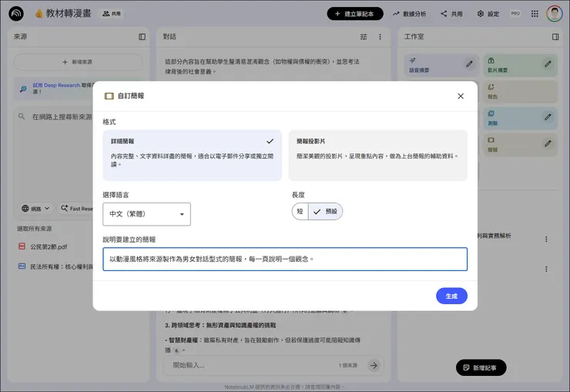This screenshot has width=570, height=392.
Task: Click the search icon in web search box
Action: 22,116
